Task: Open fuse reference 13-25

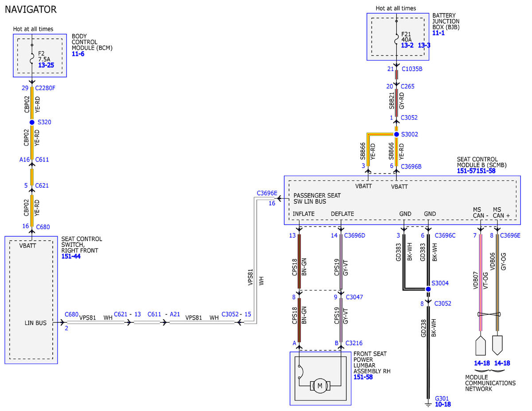Action: (x=46, y=65)
